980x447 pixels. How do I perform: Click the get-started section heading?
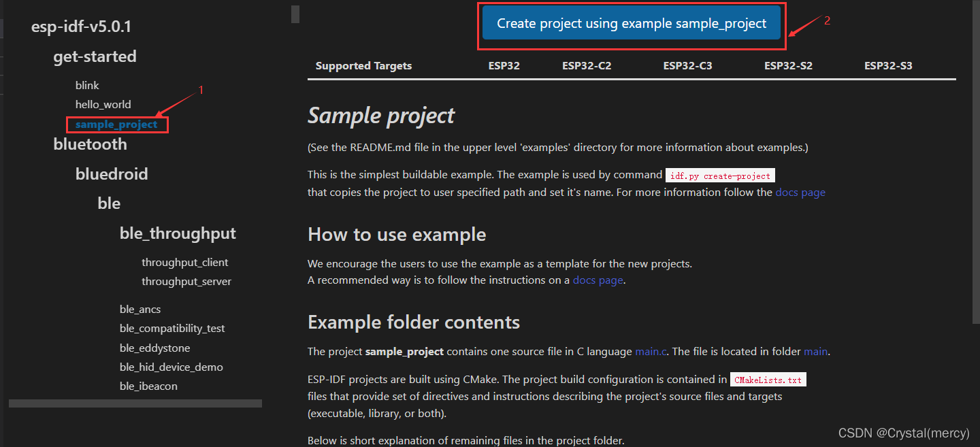click(x=95, y=56)
